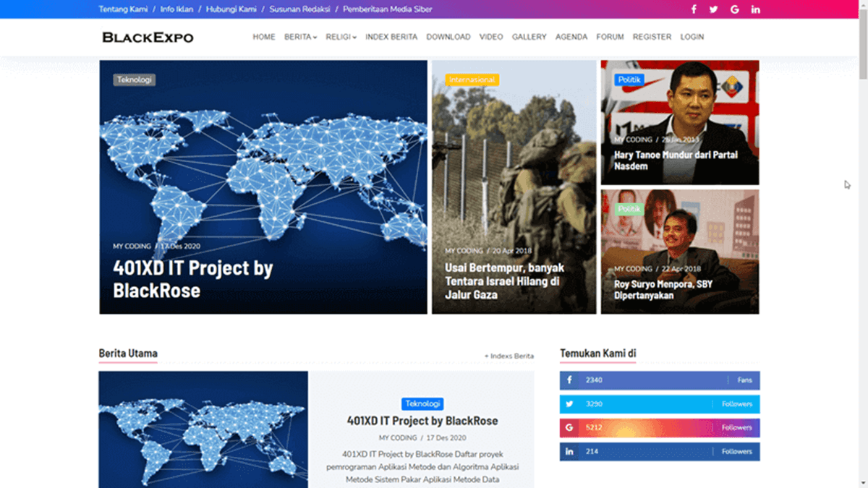Open headline 401XD IT Project by BlackRose in hero
This screenshot has height=488, width=868.
coord(193,279)
